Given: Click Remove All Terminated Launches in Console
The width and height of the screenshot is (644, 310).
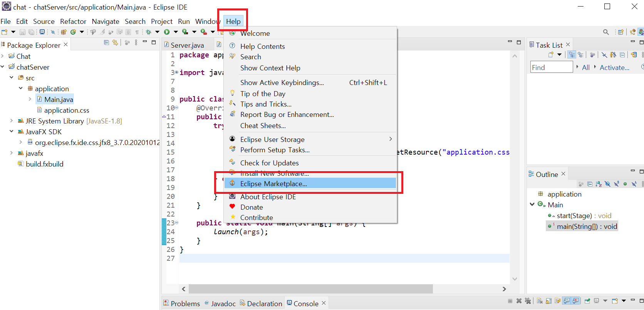Looking at the screenshot, I should 528,301.
